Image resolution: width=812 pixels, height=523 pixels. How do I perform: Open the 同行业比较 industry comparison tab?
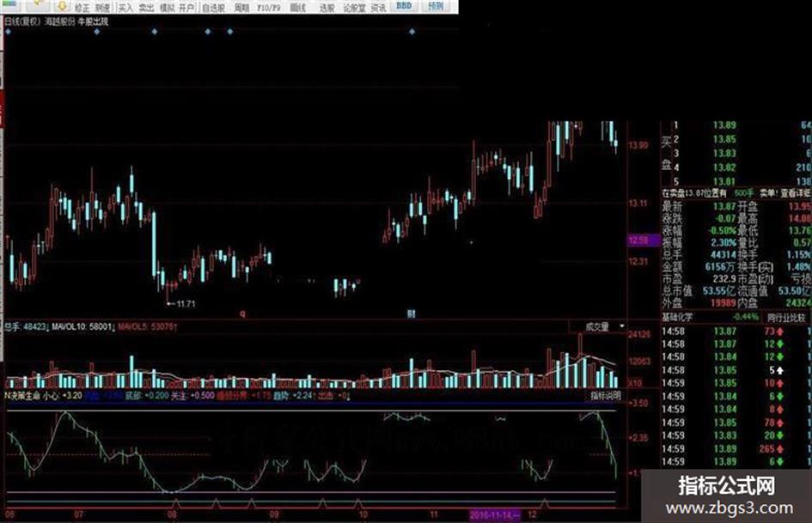click(786, 318)
